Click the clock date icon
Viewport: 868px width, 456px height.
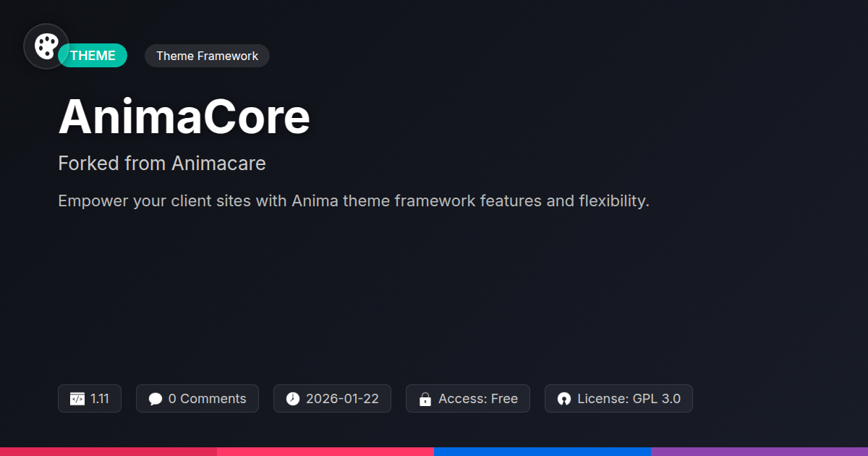[x=292, y=399]
